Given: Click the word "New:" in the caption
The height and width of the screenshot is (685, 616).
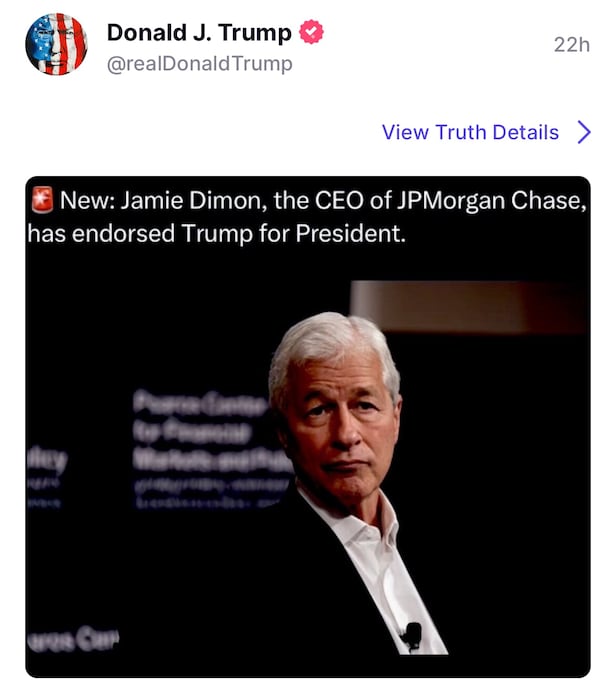Looking at the screenshot, I should click(x=87, y=200).
